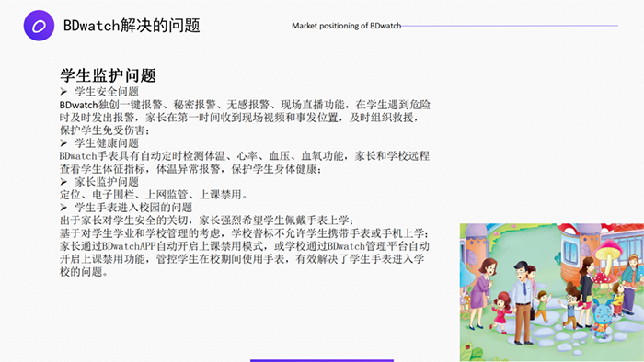The height and width of the screenshot is (362, 644).
Task: Click the purple circular logo icon
Action: (39, 26)
